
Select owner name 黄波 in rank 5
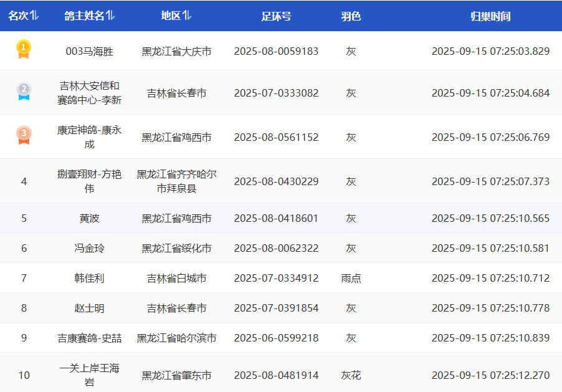pos(89,218)
